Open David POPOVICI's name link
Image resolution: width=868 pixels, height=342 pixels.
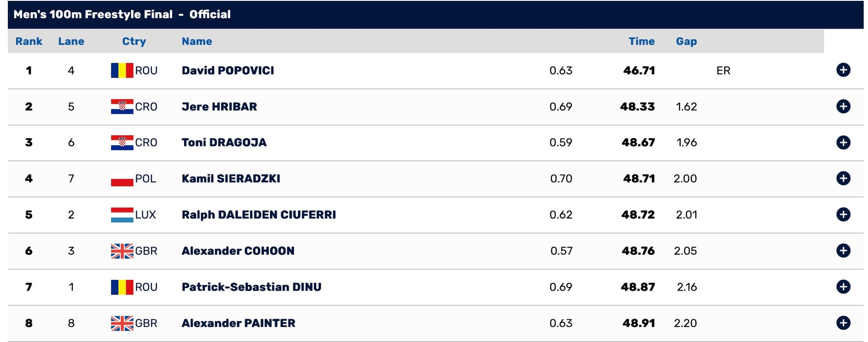pos(228,70)
